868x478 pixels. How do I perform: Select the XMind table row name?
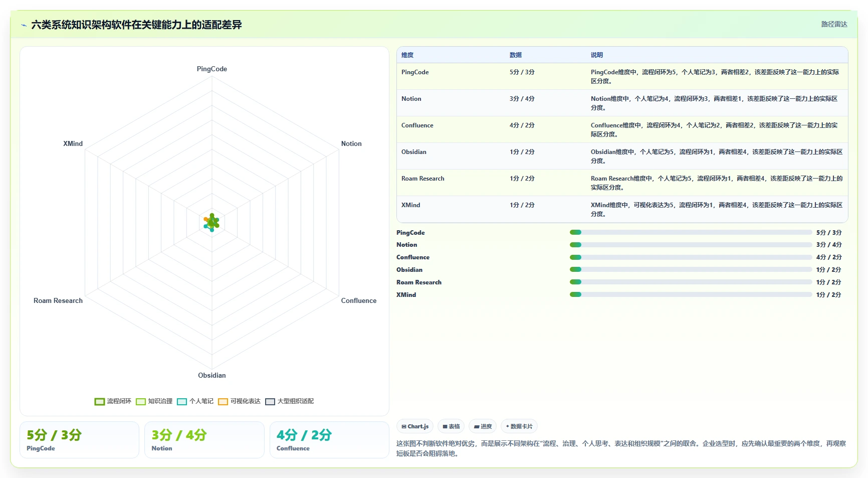point(410,205)
